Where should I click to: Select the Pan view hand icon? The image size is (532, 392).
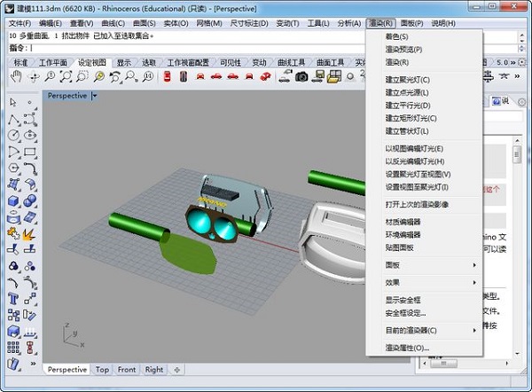(x=16, y=78)
